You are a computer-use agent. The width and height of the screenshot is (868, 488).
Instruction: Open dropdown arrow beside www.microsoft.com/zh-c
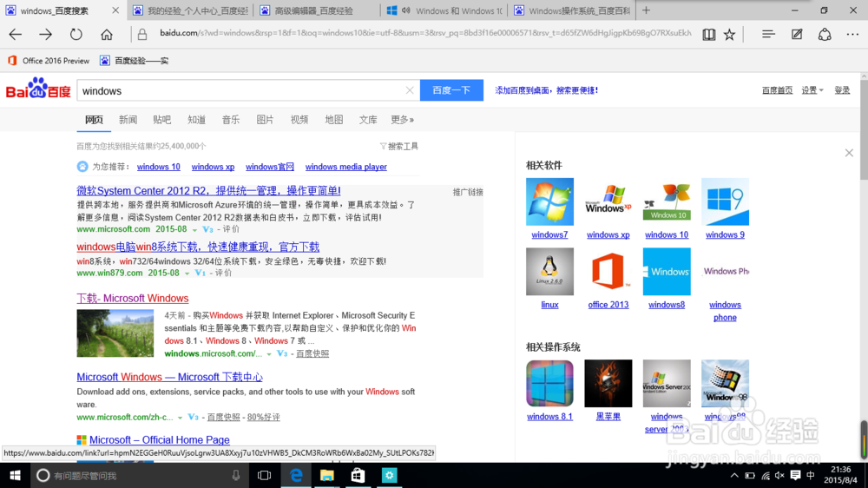pos(180,418)
